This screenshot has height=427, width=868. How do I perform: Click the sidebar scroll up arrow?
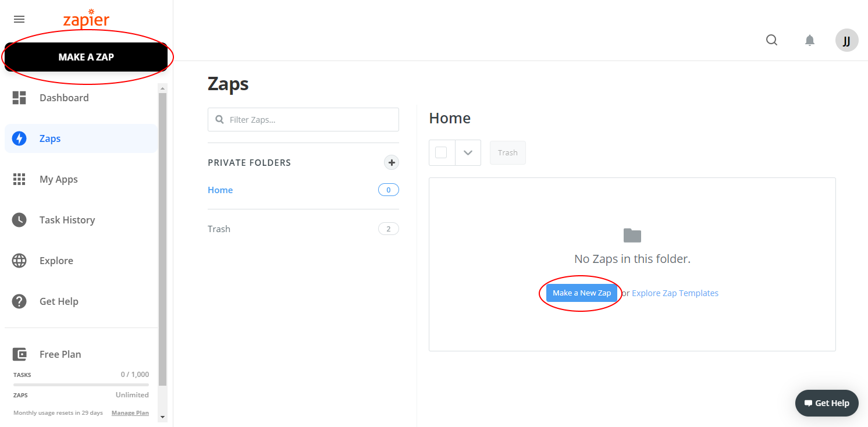(x=162, y=88)
